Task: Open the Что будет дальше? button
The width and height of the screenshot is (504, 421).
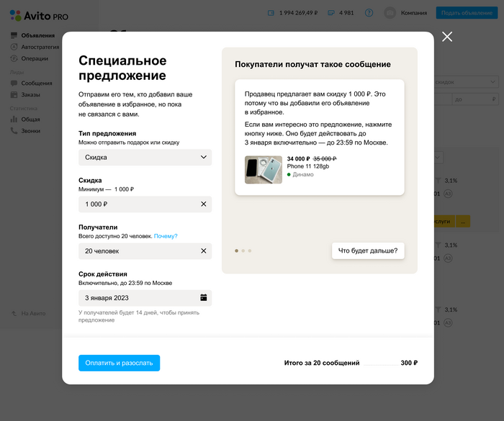Action: (x=368, y=250)
